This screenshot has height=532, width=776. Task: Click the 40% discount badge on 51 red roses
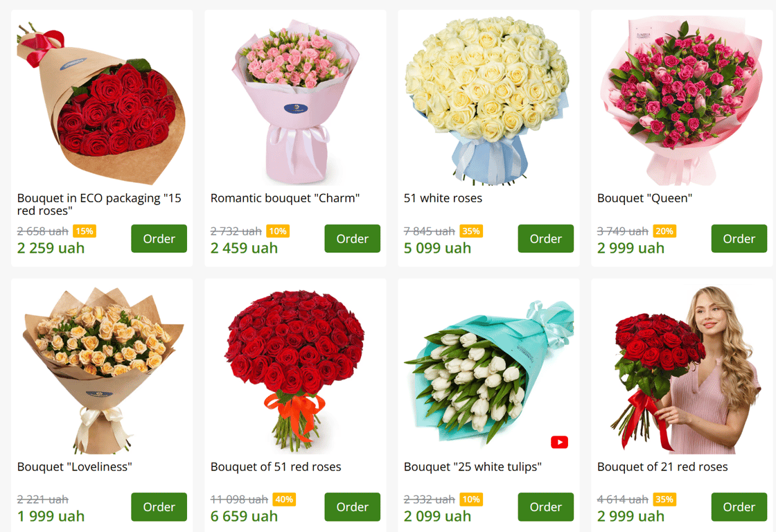pyautogui.click(x=284, y=499)
